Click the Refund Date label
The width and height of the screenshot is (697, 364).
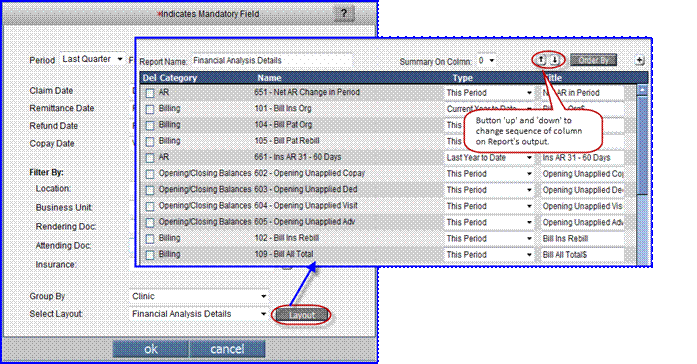tap(53, 126)
